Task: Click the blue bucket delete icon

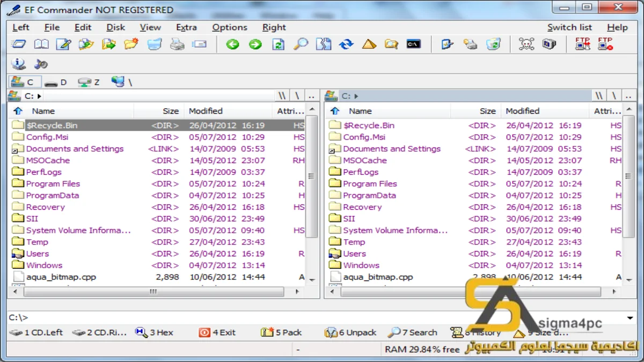Action: (155, 45)
